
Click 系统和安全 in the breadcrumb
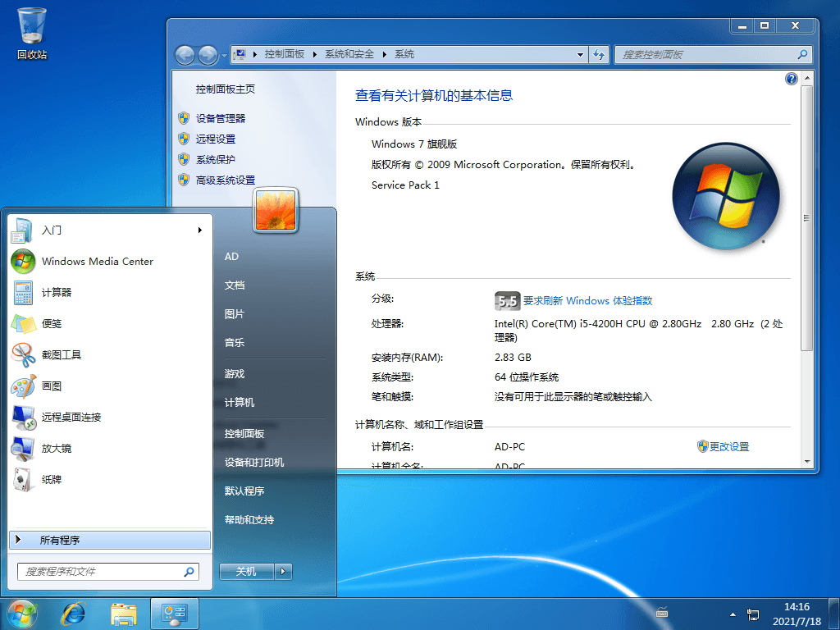click(349, 54)
